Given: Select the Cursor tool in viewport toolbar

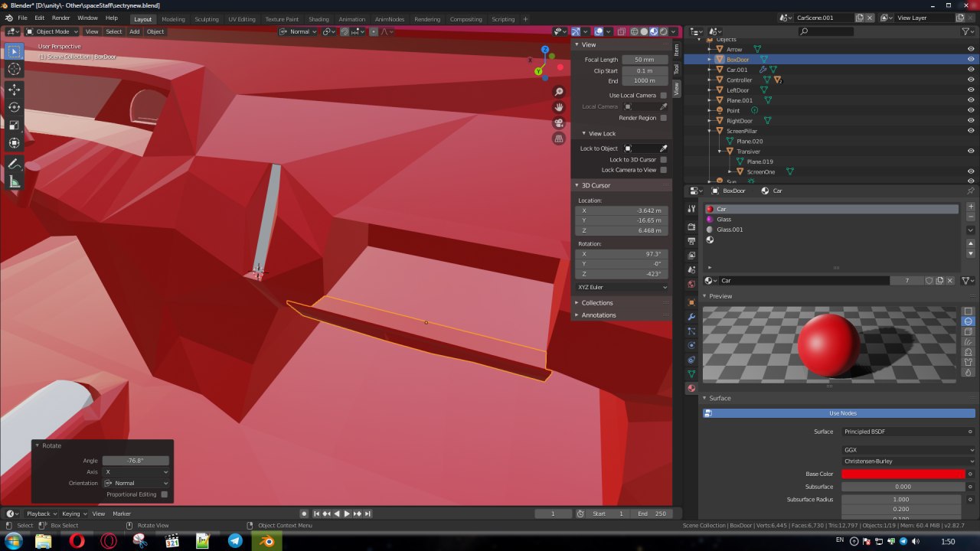Looking at the screenshot, I should pos(14,69).
